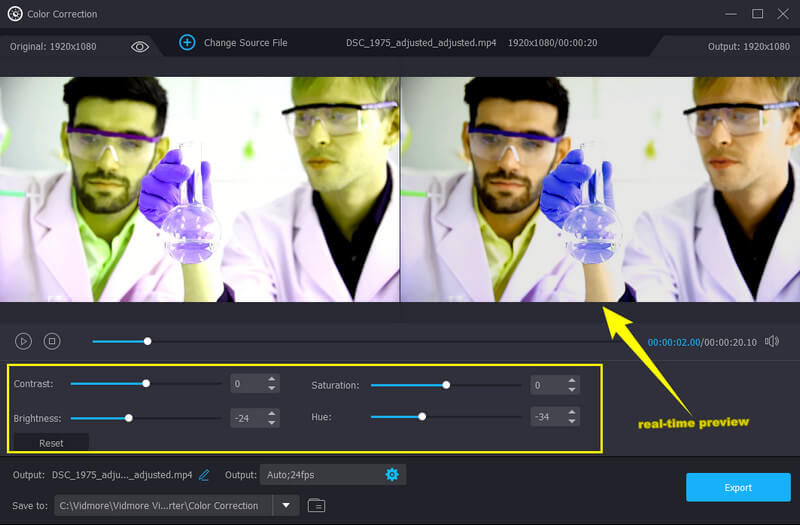Export the color corrected video

pos(737,487)
